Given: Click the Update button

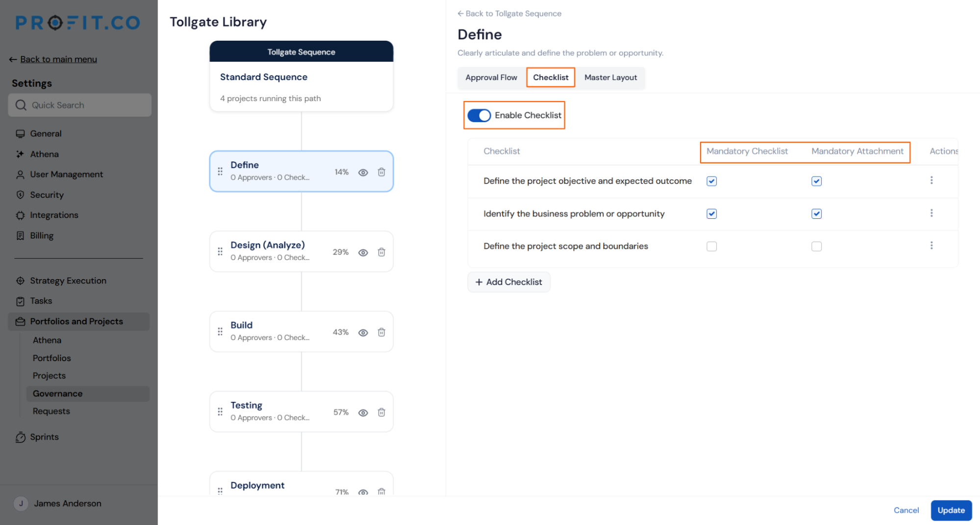Looking at the screenshot, I should pyautogui.click(x=951, y=510).
